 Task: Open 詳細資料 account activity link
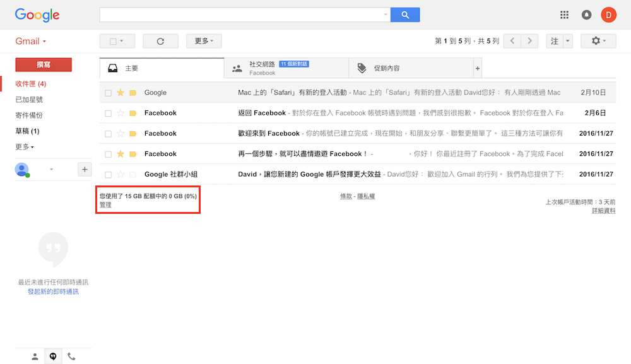(x=603, y=210)
